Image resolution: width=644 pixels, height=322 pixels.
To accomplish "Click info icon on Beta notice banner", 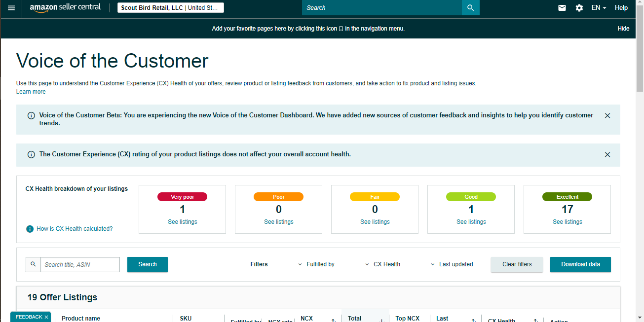I will pyautogui.click(x=31, y=115).
